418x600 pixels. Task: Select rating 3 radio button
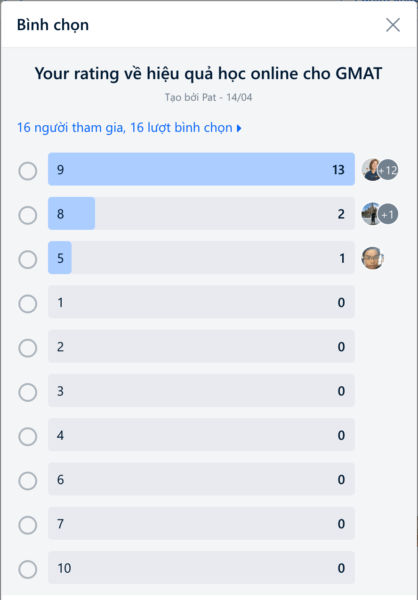point(28,392)
